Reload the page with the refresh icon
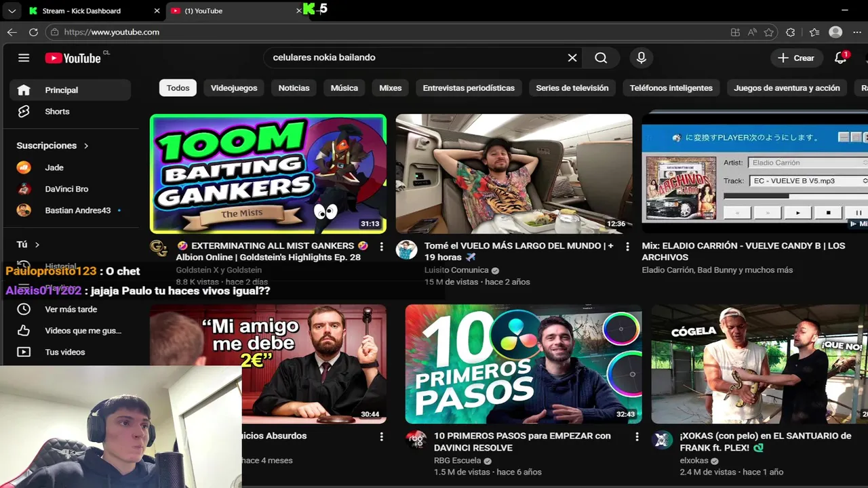The height and width of the screenshot is (488, 868). coord(33,32)
